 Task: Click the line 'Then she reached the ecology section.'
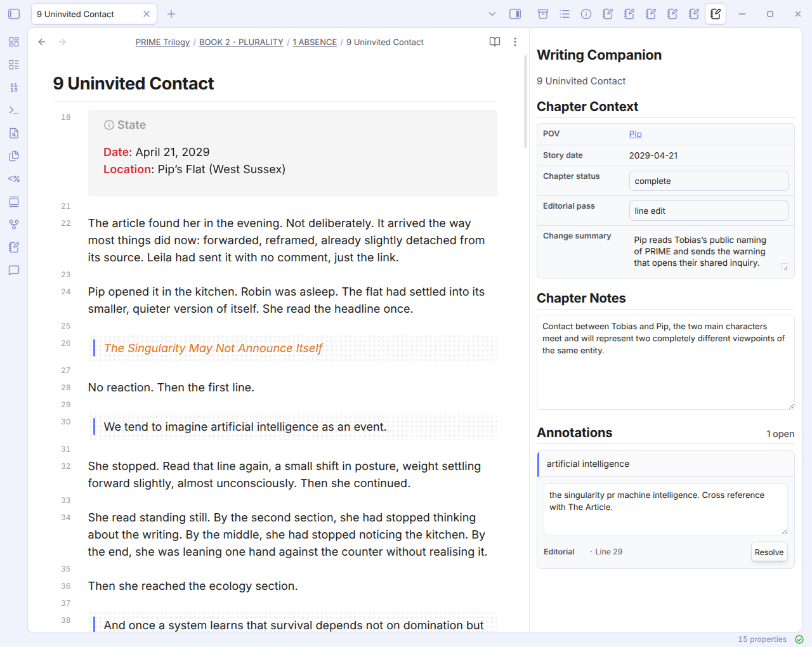(193, 586)
